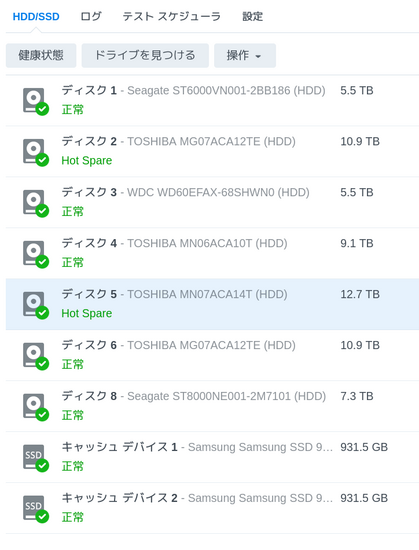Select the ディスク 3 WDC WD60EFAX row
The height and width of the screenshot is (550, 419).
tap(212, 202)
